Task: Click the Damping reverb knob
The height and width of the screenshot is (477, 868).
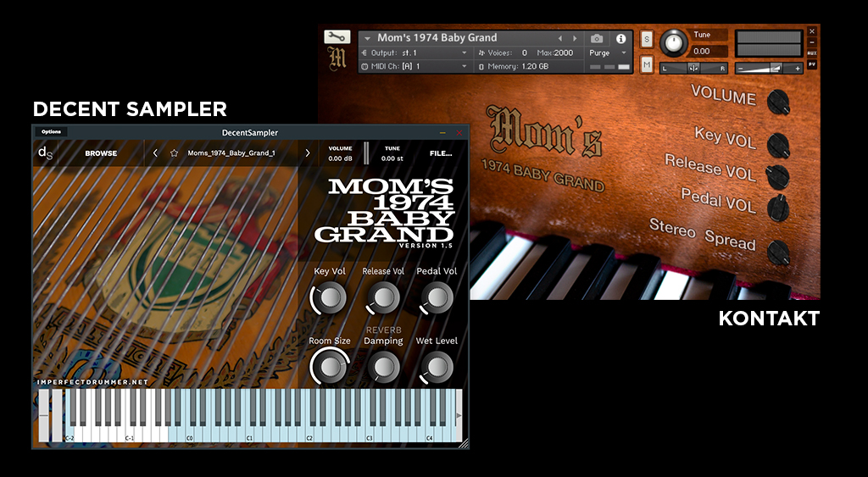Action: click(x=384, y=367)
